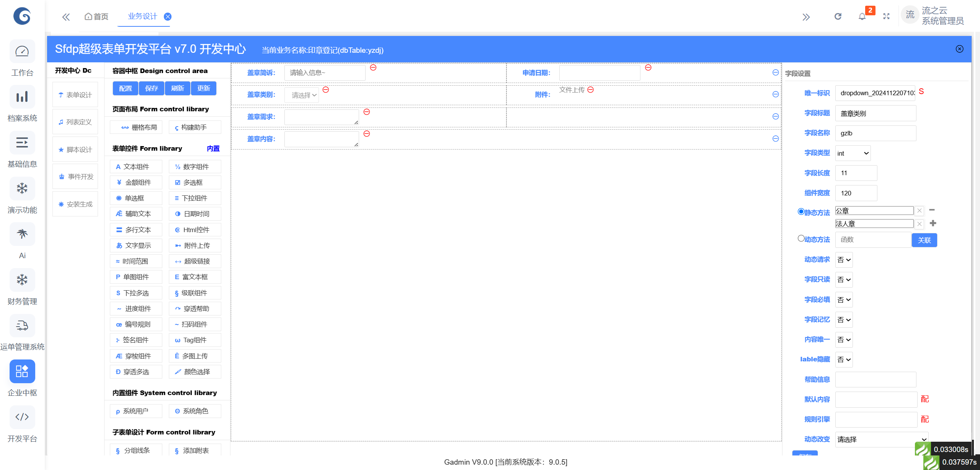Click plus icon to add static option

933,223
